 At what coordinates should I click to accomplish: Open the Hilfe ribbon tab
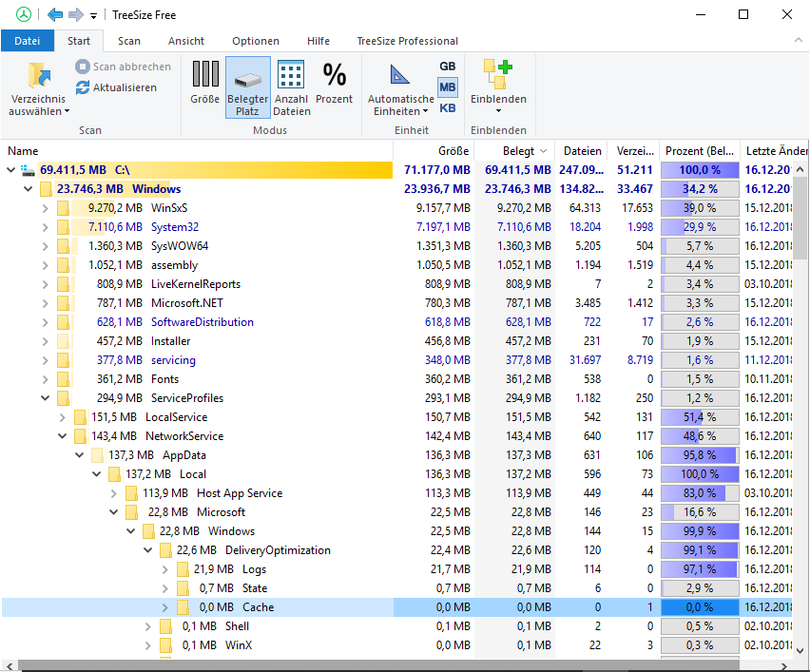click(318, 41)
